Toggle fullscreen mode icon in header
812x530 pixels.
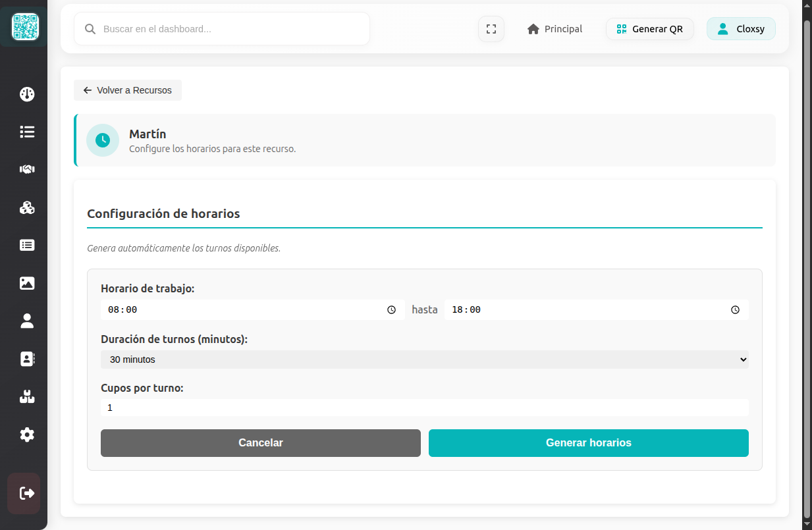491,29
